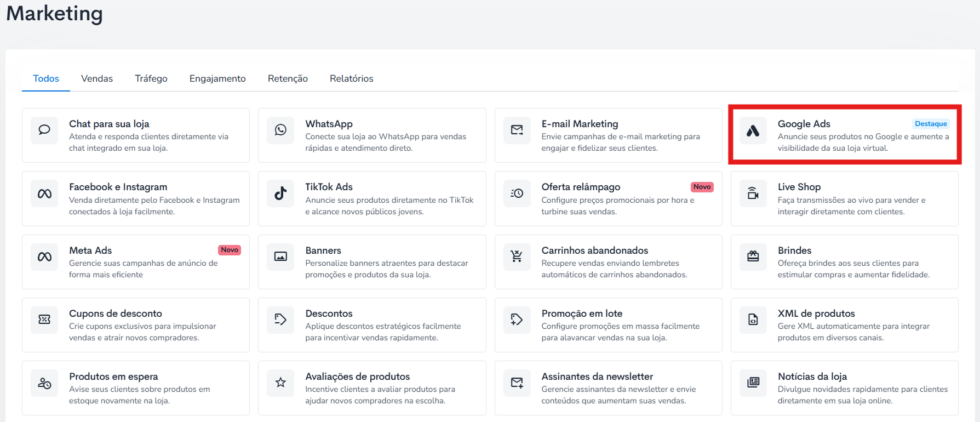Click the Facebook e Instagram title

coord(118,187)
